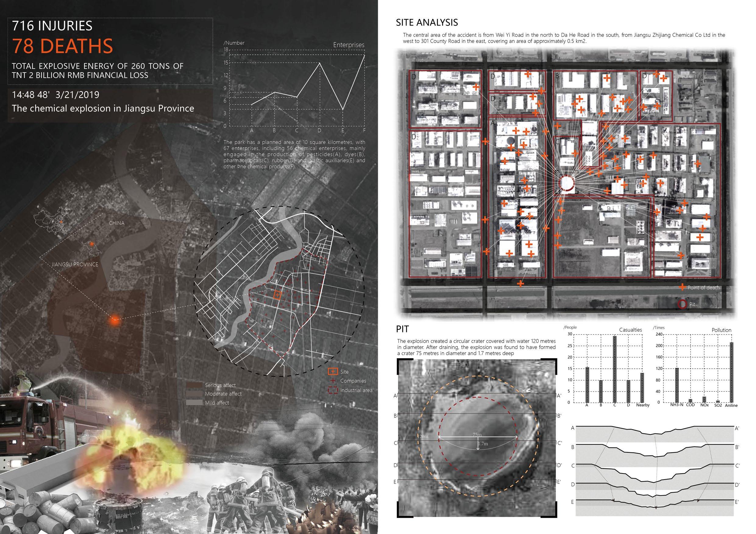Click the 'Industrial area' legend text
This screenshot has height=534, width=756.
point(356,390)
